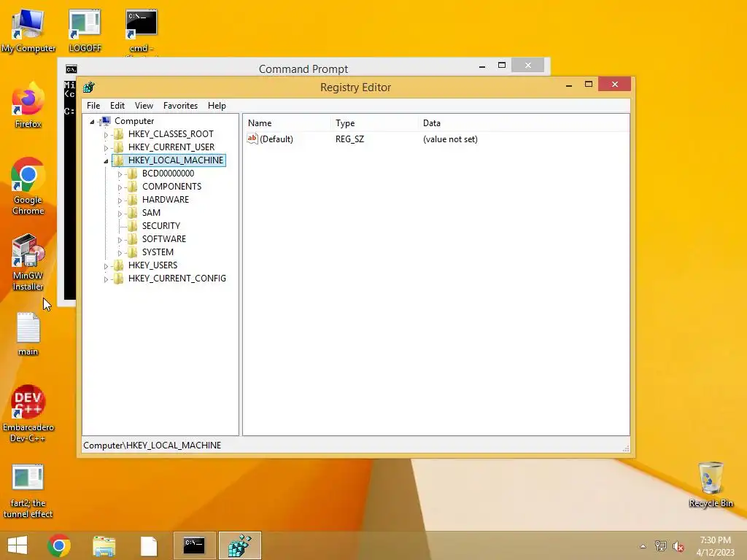Expand the BCD00000000 subkey
747x560 pixels.
tap(120, 174)
